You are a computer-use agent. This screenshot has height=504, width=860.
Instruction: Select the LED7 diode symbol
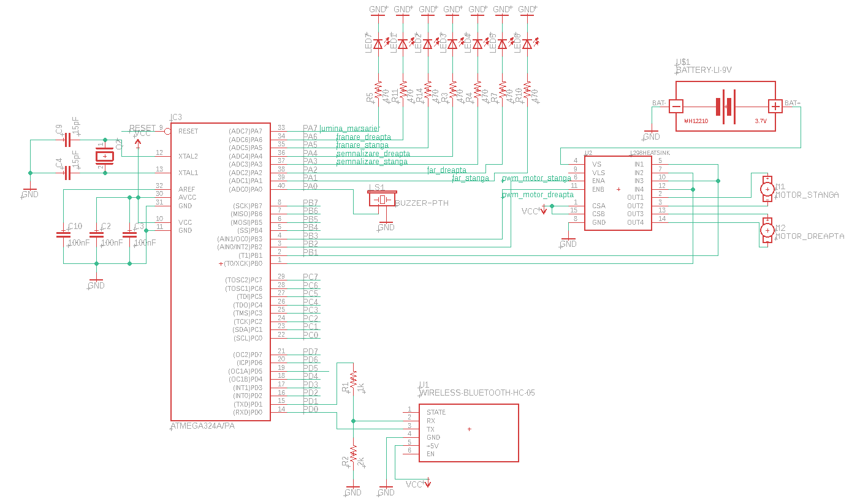click(378, 43)
